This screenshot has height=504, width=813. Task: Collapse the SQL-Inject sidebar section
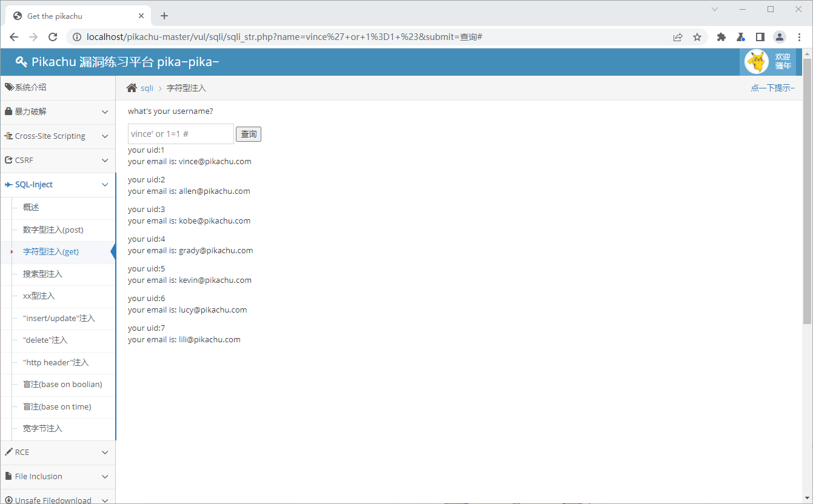[x=58, y=185]
